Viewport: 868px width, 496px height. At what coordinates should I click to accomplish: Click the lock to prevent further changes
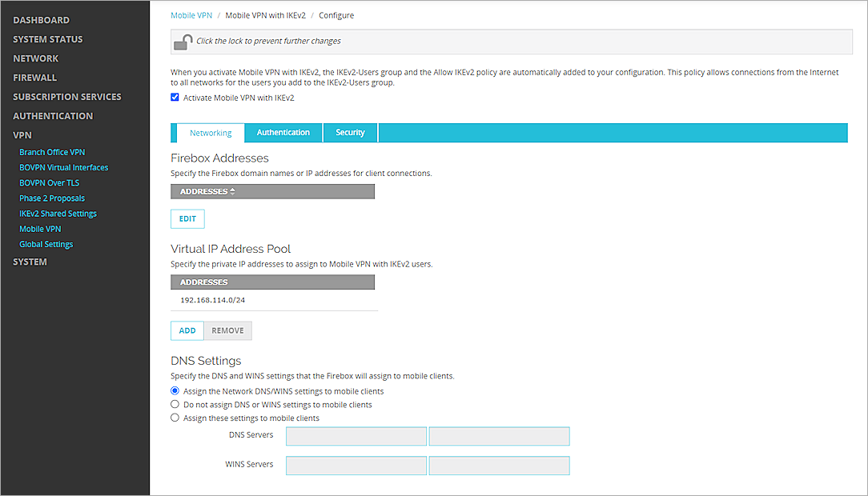point(183,41)
